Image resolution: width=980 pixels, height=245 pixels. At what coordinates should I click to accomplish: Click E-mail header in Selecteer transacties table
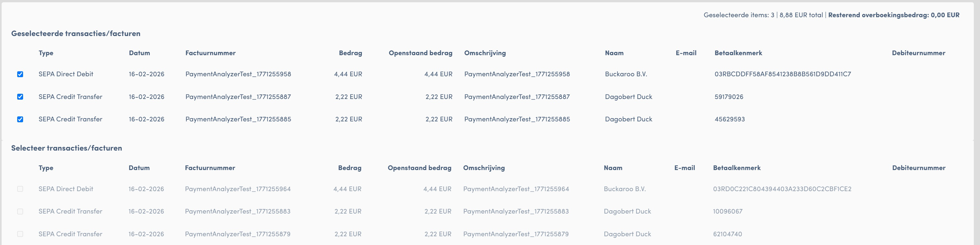click(x=684, y=167)
